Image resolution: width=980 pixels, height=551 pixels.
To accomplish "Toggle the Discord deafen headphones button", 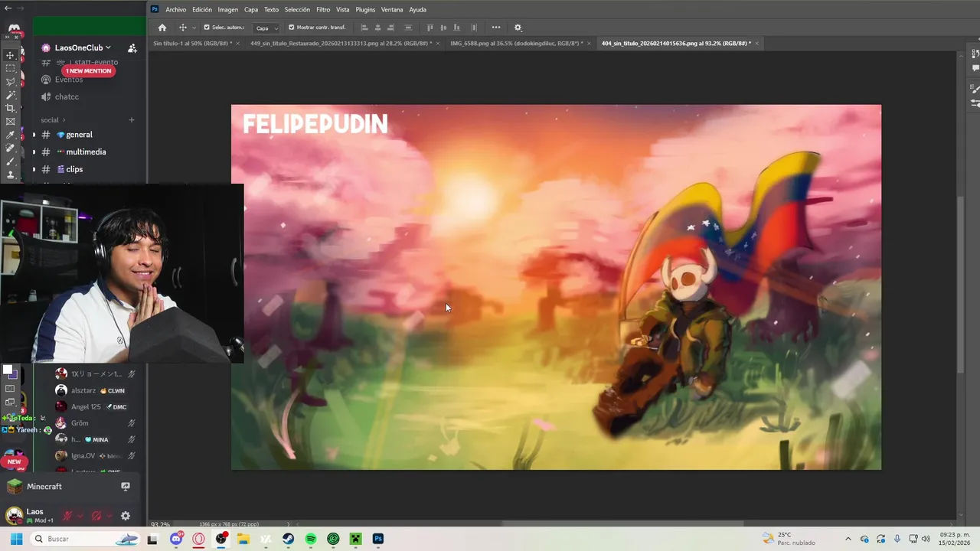I will (96, 516).
